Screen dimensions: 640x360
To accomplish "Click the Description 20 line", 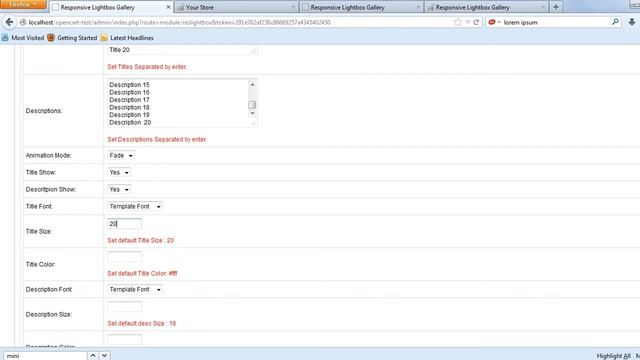I will tap(130, 122).
